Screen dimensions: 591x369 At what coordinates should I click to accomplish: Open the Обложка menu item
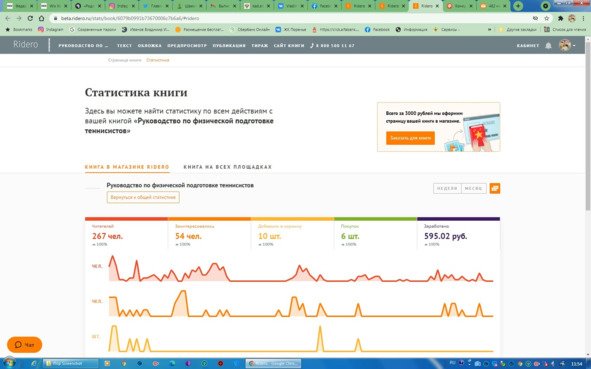[x=150, y=46]
